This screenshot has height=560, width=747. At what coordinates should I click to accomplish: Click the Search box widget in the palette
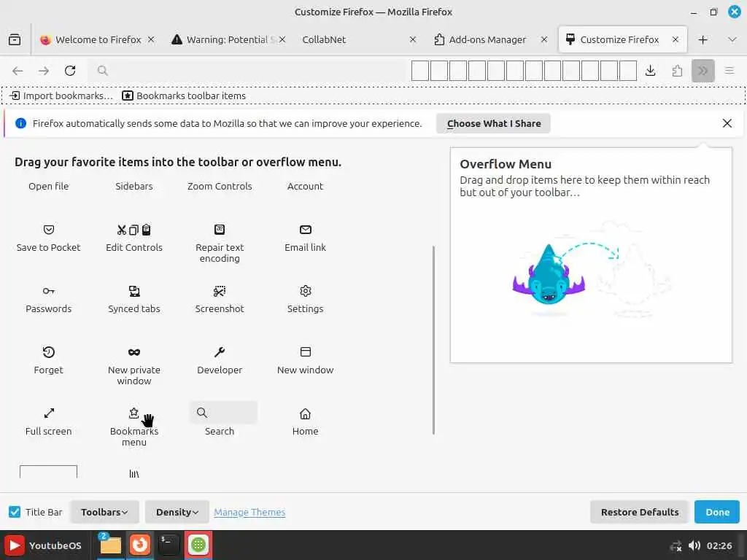pos(223,413)
